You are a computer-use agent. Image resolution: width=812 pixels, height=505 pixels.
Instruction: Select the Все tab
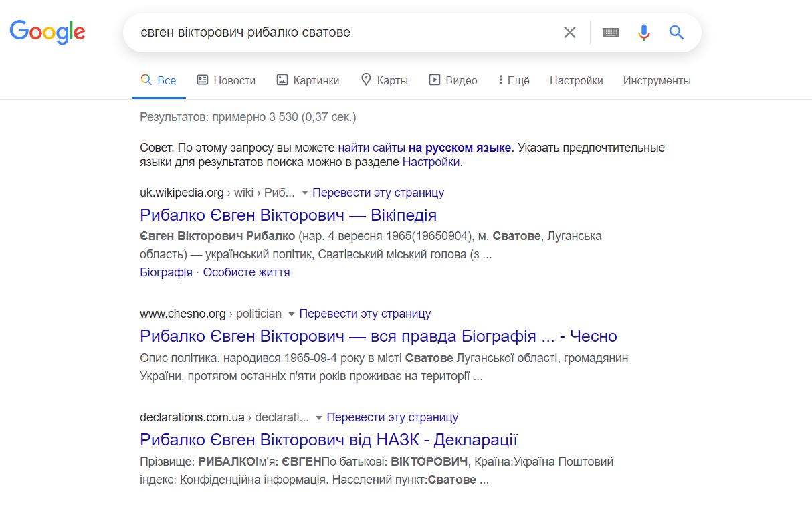point(159,80)
